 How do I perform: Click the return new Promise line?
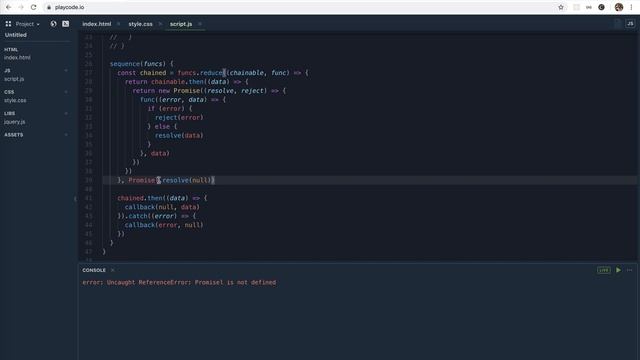coord(209,91)
